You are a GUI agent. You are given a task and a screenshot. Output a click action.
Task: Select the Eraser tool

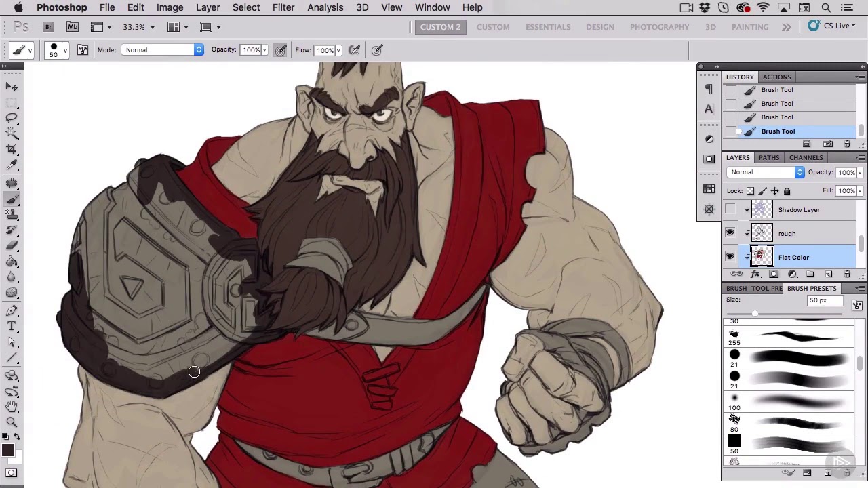tap(12, 245)
